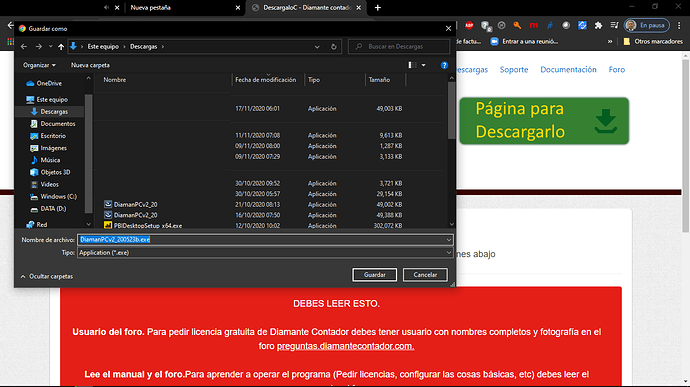Viewport: 690px width, 387px height.
Task: Click the green 'Página para Descargarlo' banner
Action: coord(544,121)
